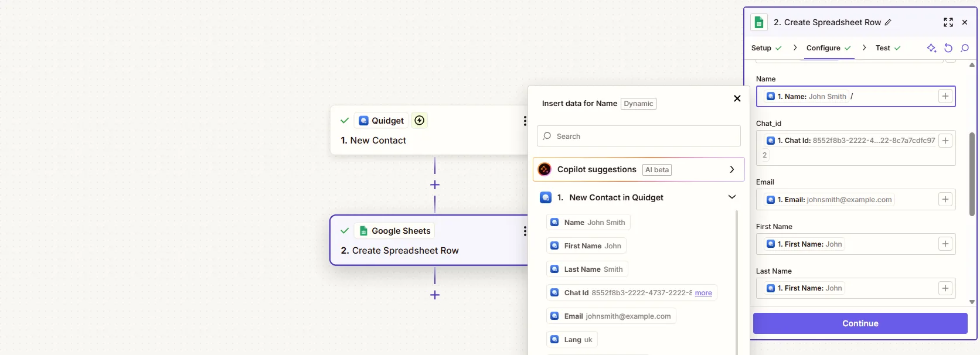980x355 pixels.
Task: Click plus button in Chat_id field
Action: point(945,141)
